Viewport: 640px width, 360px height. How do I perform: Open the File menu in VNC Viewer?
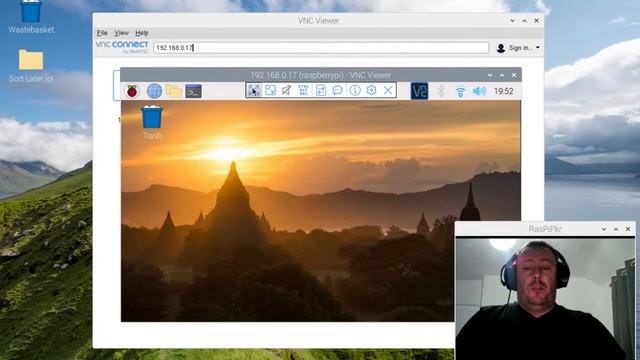click(x=102, y=33)
